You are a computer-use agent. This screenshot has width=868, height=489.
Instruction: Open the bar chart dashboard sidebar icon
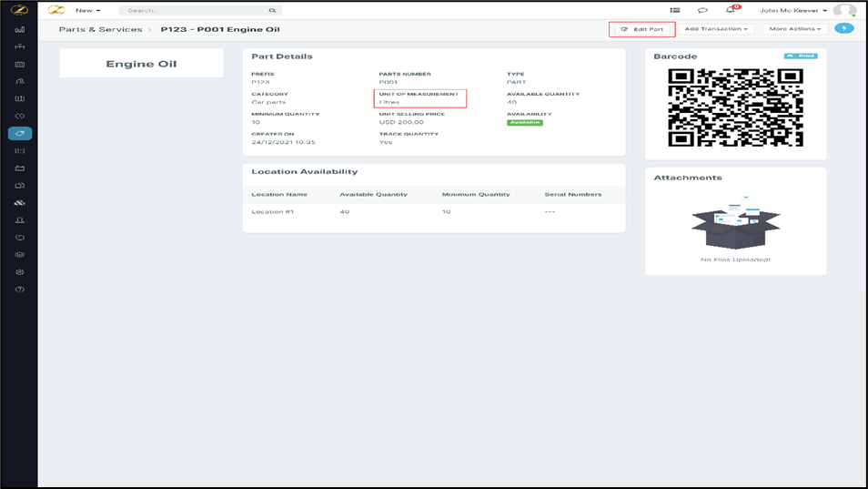tap(19, 29)
